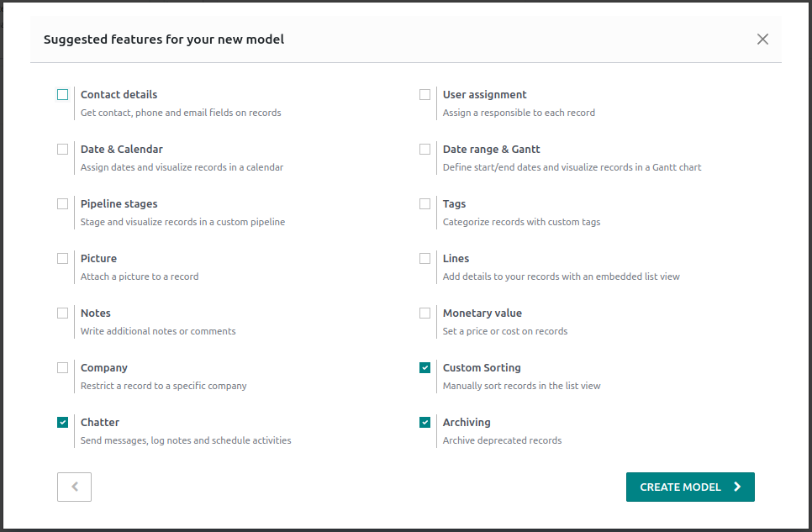
Task: Check the Monetary value option
Action: point(425,313)
